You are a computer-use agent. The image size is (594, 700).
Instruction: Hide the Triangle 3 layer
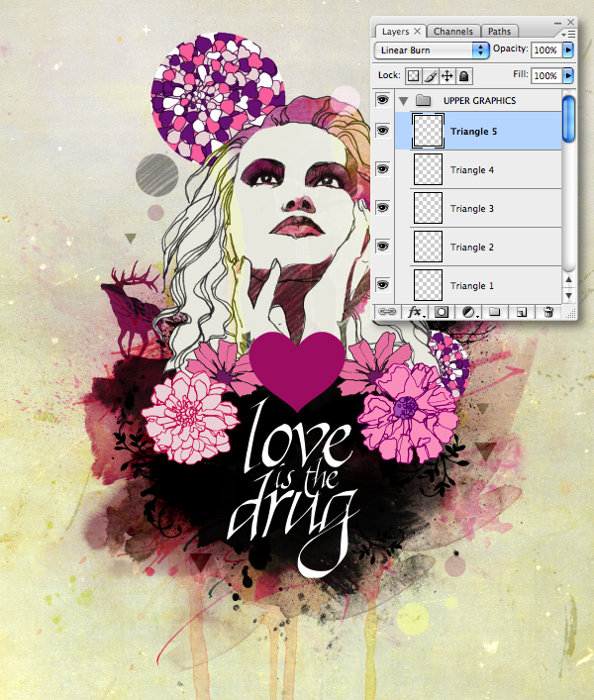click(383, 208)
